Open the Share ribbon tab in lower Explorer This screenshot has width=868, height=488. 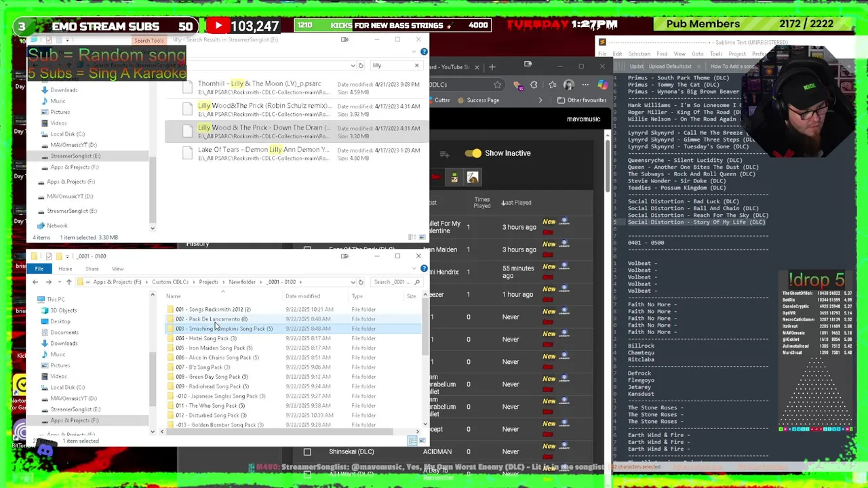tap(92, 269)
